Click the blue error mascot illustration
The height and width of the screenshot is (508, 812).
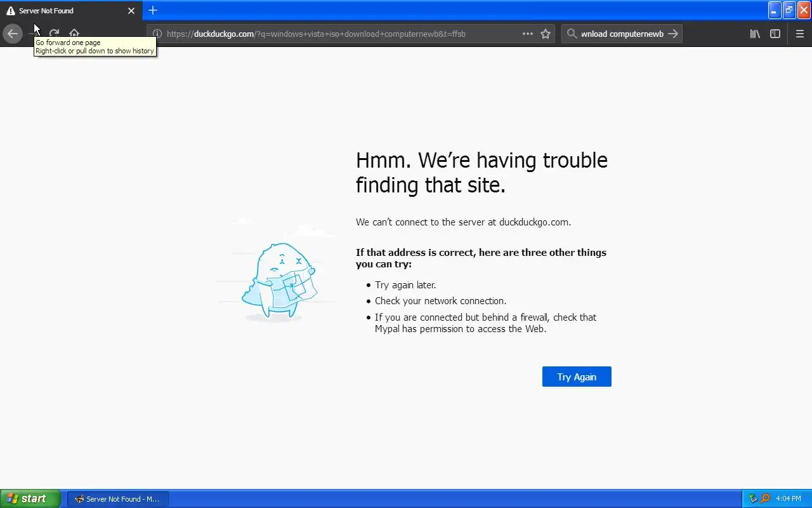pos(278,281)
